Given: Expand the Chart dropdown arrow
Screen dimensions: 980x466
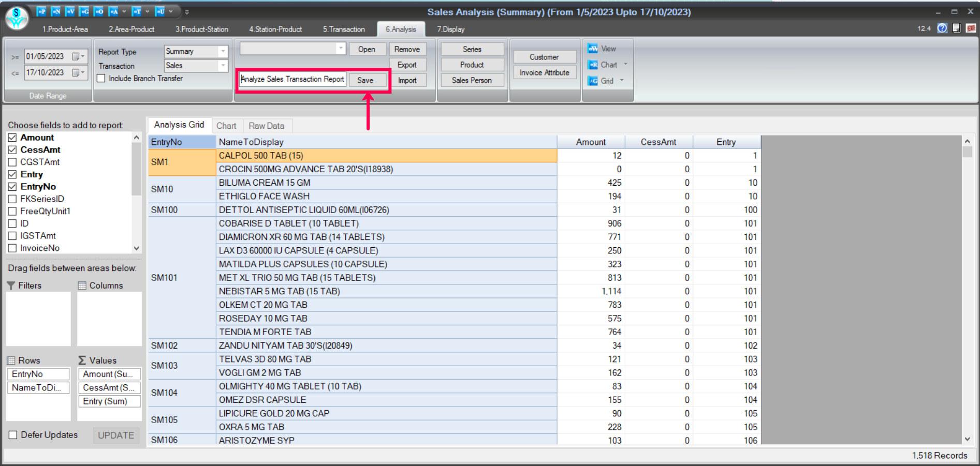Looking at the screenshot, I should point(625,65).
